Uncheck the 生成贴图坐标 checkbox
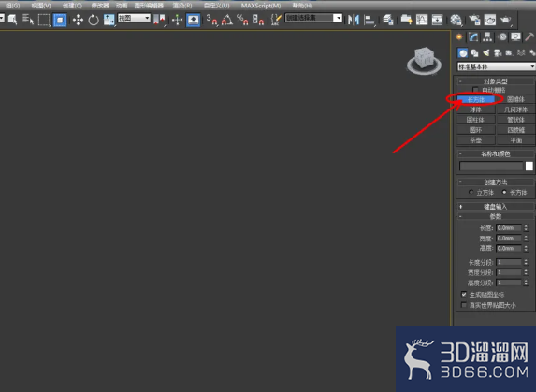Viewport: 536px width, 392px height. [x=464, y=295]
